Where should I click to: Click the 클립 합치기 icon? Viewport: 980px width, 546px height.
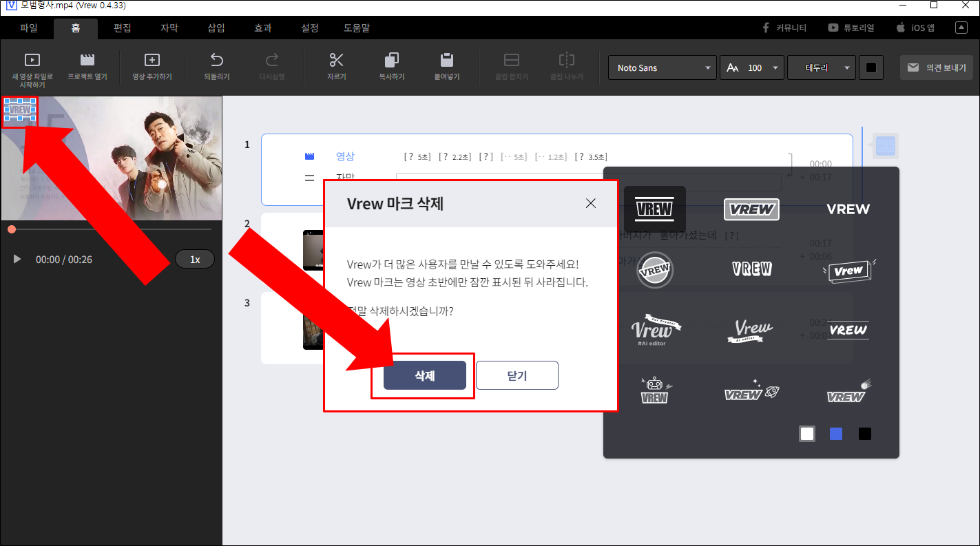point(511,60)
